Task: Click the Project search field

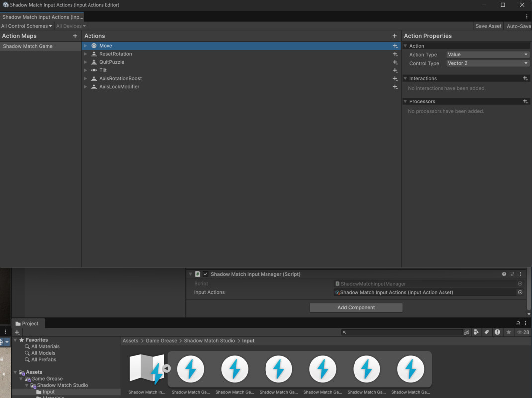Action: (x=402, y=332)
